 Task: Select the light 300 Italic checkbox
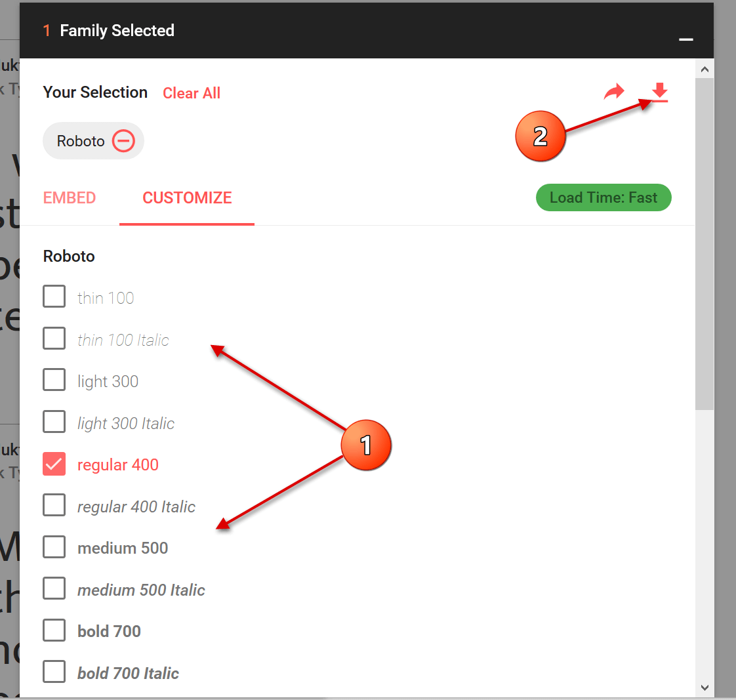click(x=54, y=422)
